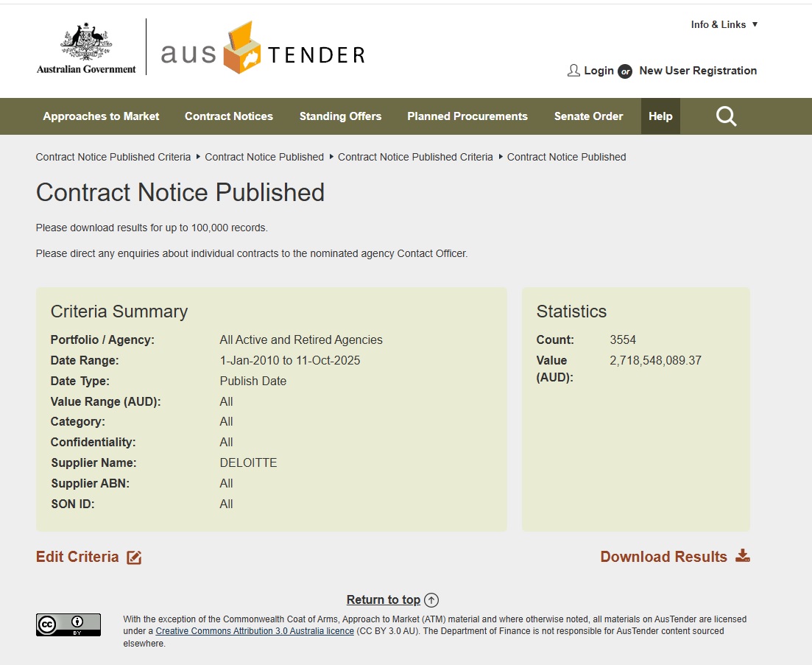Open Creative Commons Attribution 3.0 Australia licence link
This screenshot has height=665, width=812.
click(x=255, y=631)
